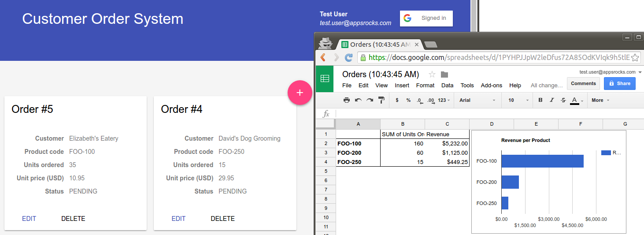Open the text color picker
This screenshot has width=644, height=235.
click(575, 100)
